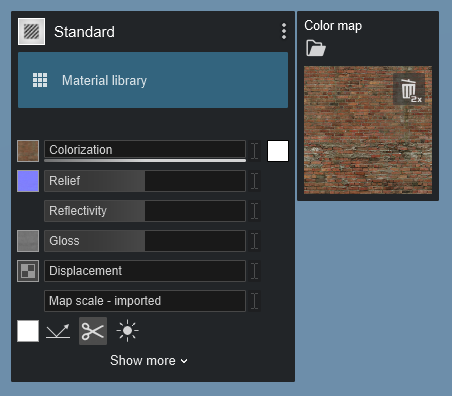This screenshot has height=396, width=452.
Task: Select the gray Gloss map swatch
Action: click(x=28, y=241)
